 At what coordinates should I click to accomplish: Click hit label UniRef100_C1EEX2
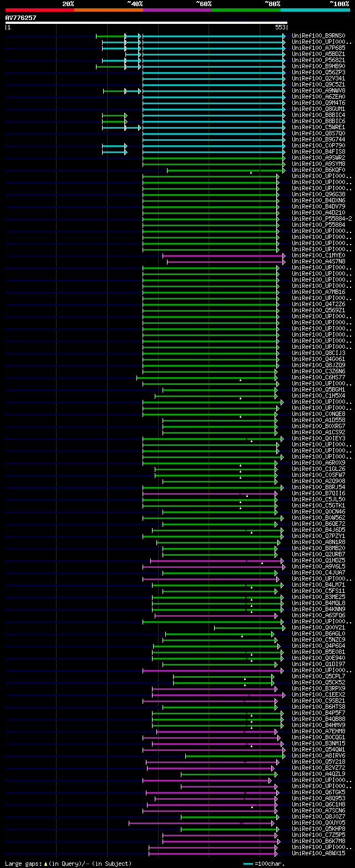318,695
